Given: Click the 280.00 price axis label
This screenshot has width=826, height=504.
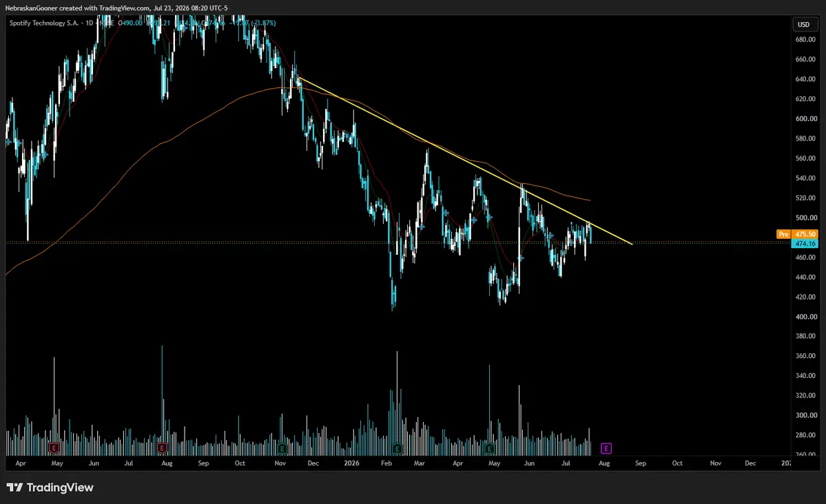Looking at the screenshot, I should pos(805,435).
